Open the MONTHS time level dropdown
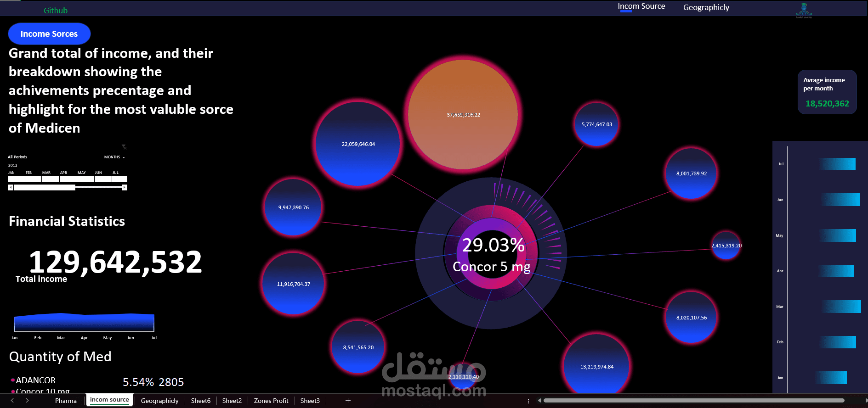The image size is (868, 408). click(x=114, y=157)
